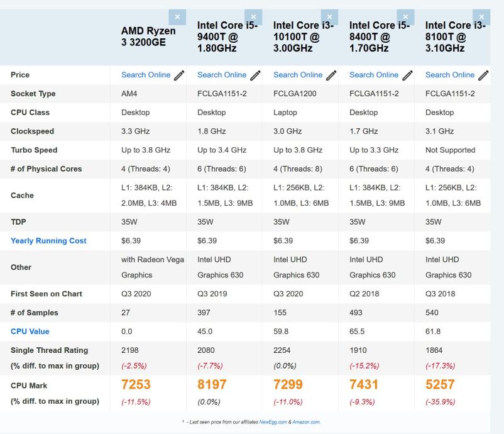504x434 pixels.
Task: Search Online for i3-10100T price
Action: click(298, 75)
